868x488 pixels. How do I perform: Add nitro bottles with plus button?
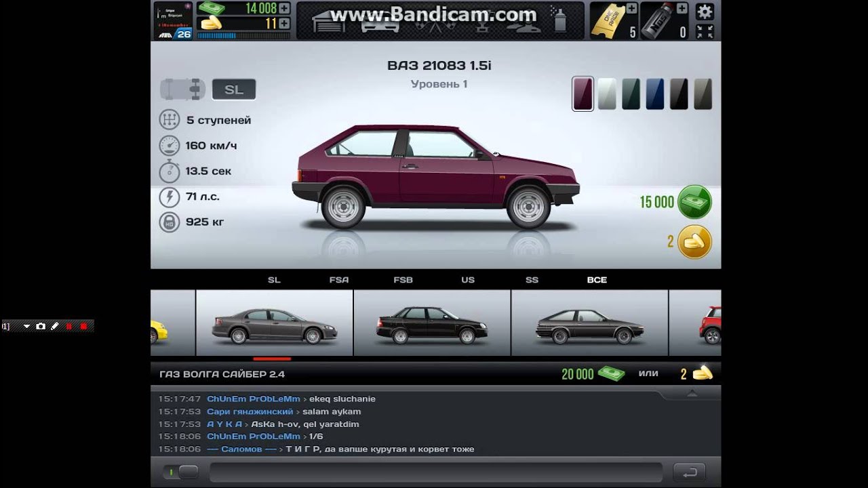682,8
